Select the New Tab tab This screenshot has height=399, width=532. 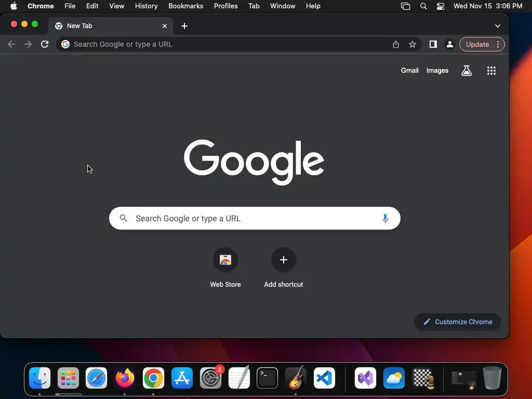110,26
